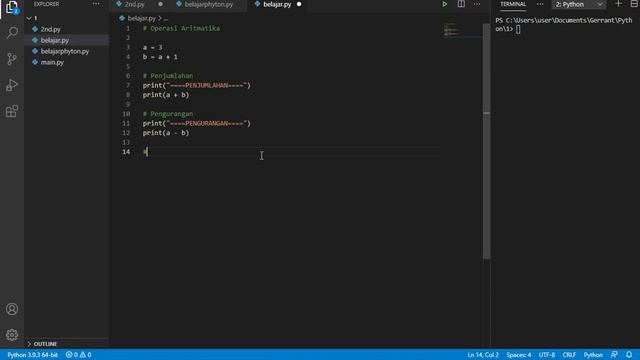The image size is (640, 360).
Task: Select the TERMINAL panel tab
Action: tap(513, 4)
